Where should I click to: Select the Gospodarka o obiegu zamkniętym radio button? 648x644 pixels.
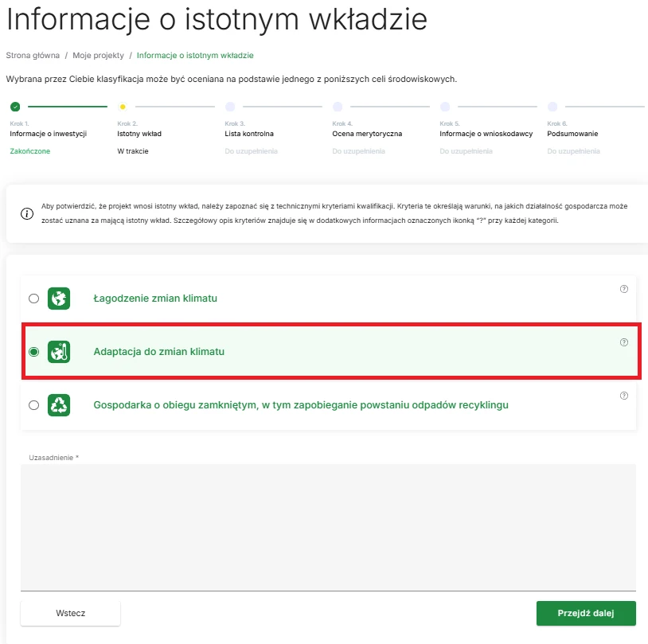tap(33, 405)
